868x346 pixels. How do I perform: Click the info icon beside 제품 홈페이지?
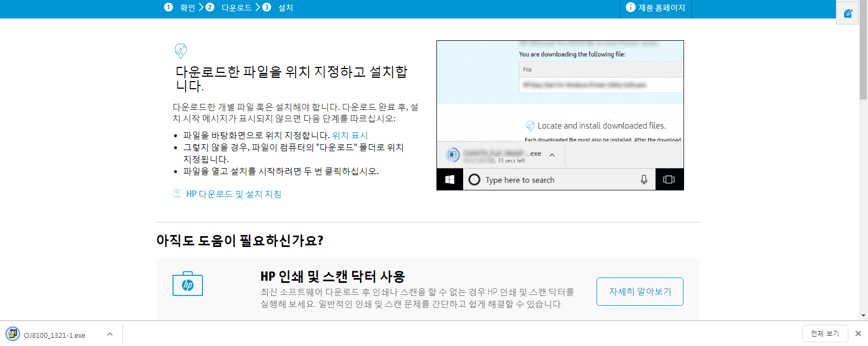click(631, 7)
